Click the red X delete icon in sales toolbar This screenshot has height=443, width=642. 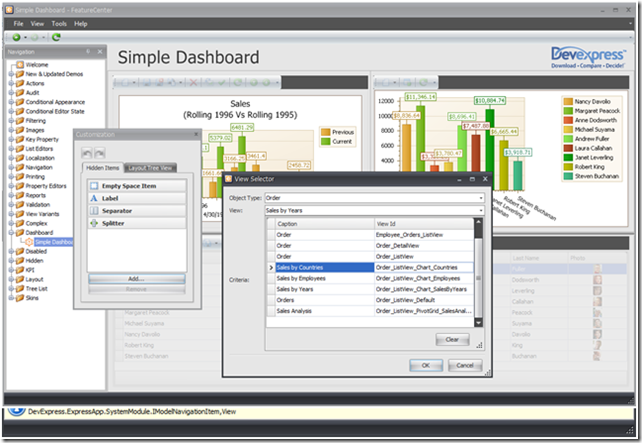point(193,83)
